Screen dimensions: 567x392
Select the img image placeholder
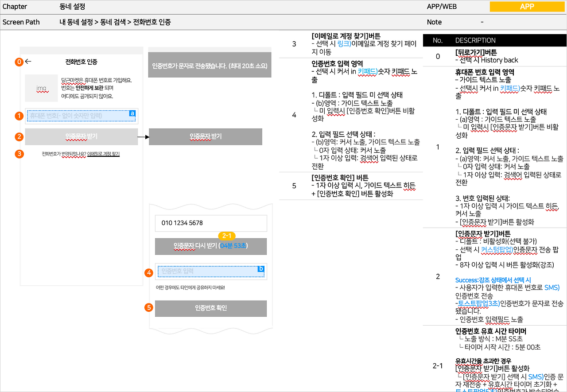[x=41, y=88]
